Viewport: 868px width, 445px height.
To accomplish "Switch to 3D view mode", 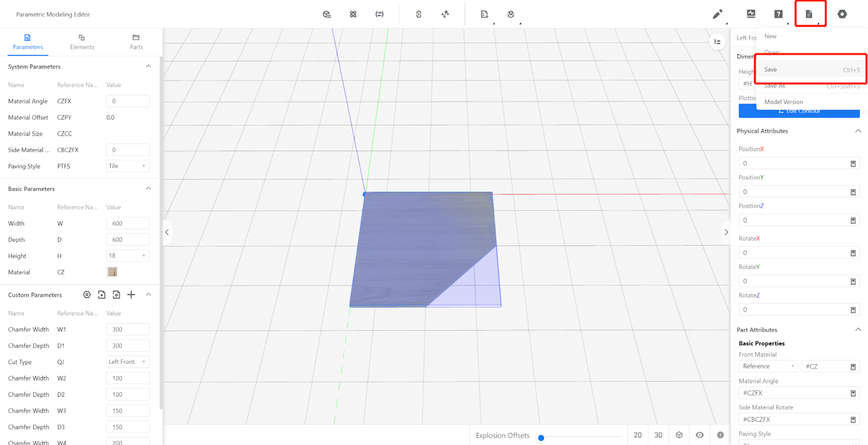I will [658, 435].
